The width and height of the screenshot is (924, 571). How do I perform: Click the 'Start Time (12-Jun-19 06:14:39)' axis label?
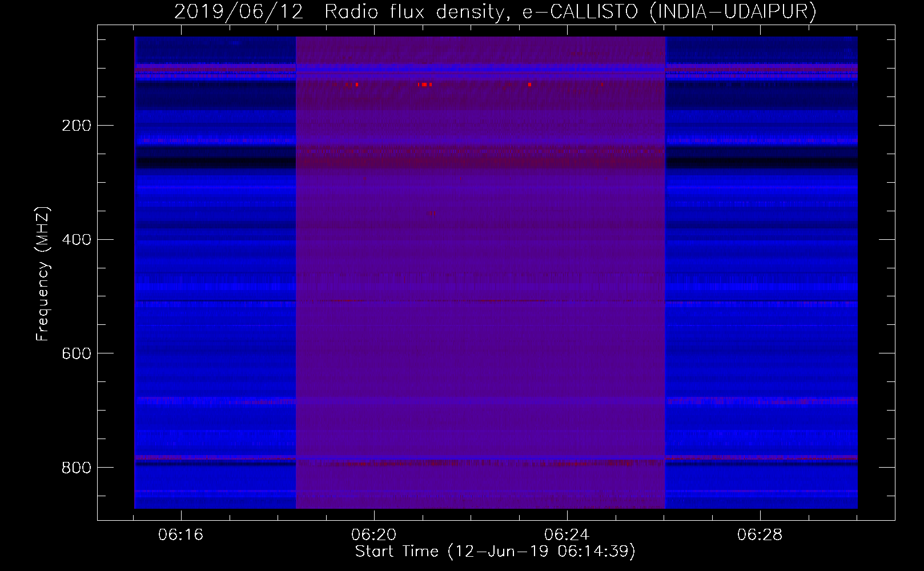(495, 552)
